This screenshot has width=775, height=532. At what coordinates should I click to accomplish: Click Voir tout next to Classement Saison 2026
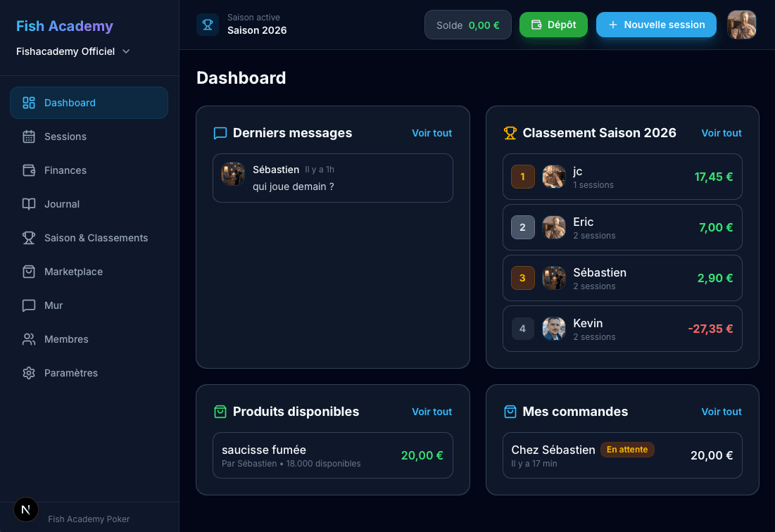click(x=721, y=133)
